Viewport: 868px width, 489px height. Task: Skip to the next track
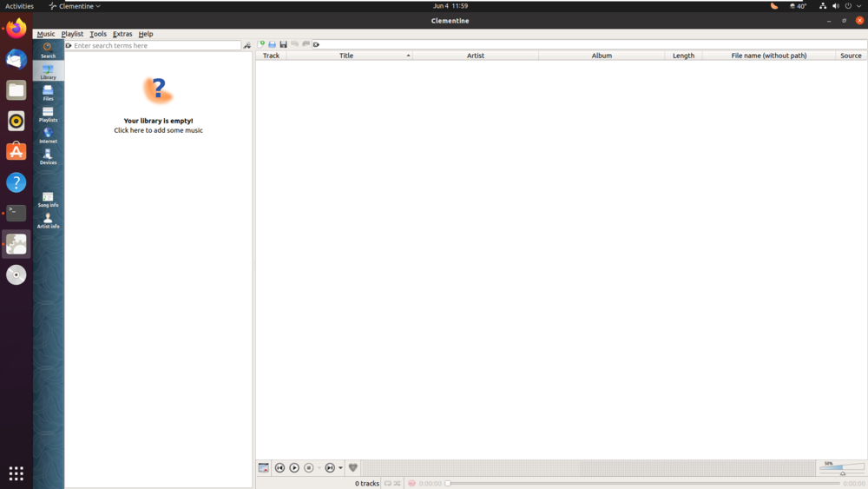pyautogui.click(x=330, y=468)
